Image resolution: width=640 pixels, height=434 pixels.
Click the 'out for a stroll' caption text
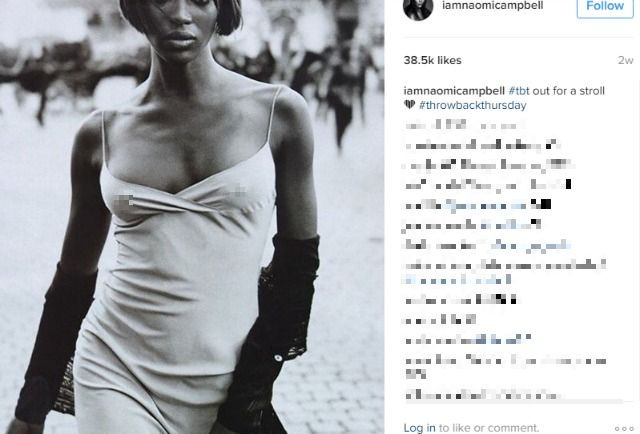pyautogui.click(x=569, y=91)
